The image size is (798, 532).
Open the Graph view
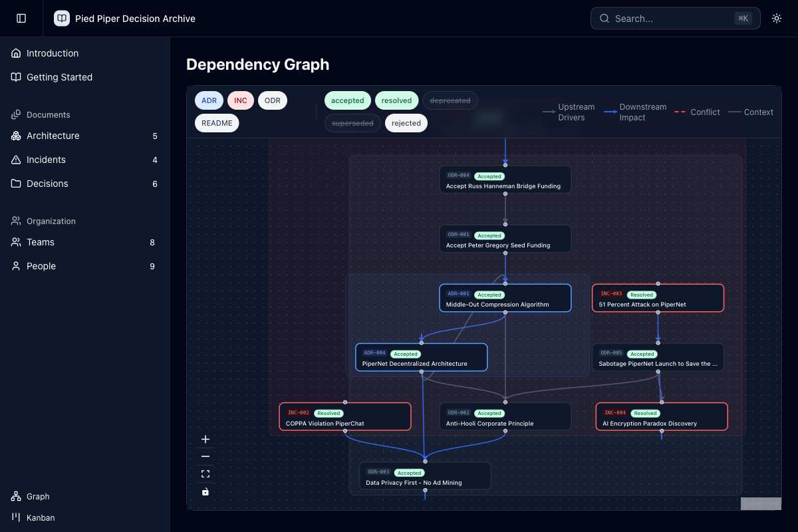click(x=84, y=497)
